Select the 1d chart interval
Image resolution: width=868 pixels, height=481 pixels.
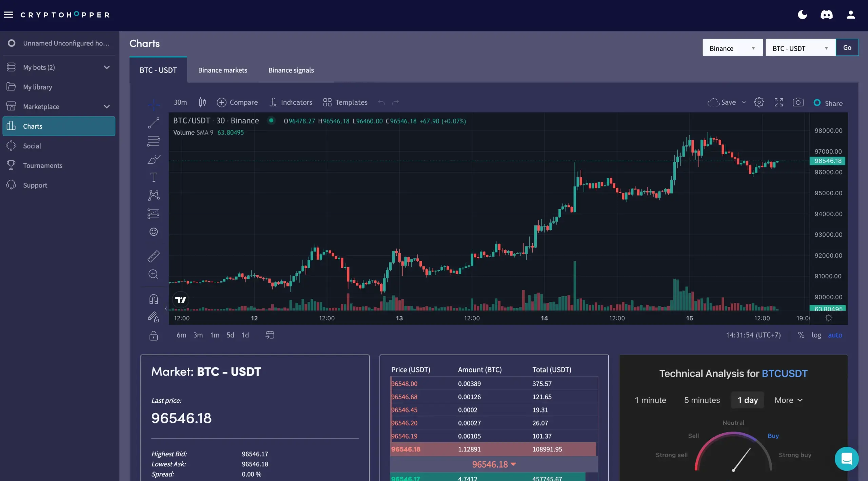click(245, 335)
